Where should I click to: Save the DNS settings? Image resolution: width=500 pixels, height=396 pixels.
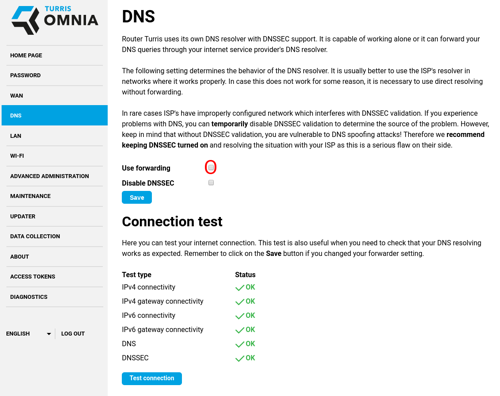click(x=137, y=197)
